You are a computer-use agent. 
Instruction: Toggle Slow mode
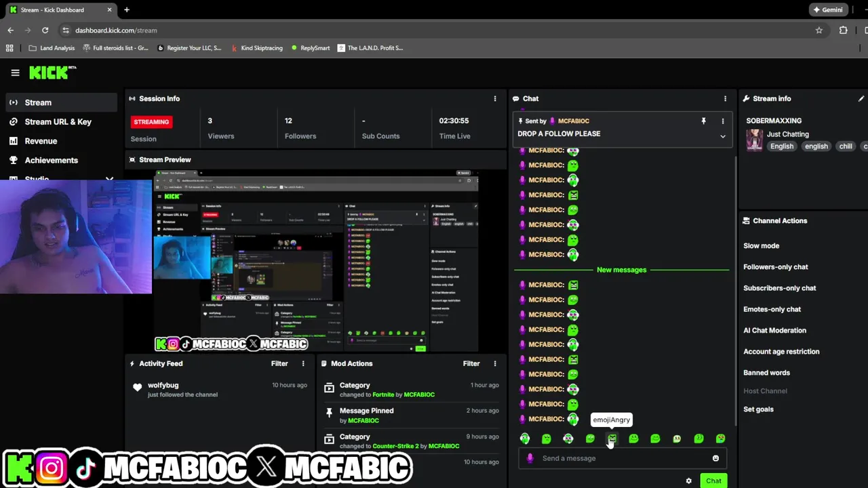pos(762,246)
